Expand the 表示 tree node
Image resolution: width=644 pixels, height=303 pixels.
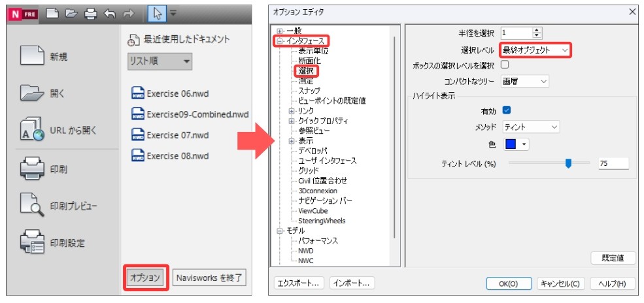292,141
